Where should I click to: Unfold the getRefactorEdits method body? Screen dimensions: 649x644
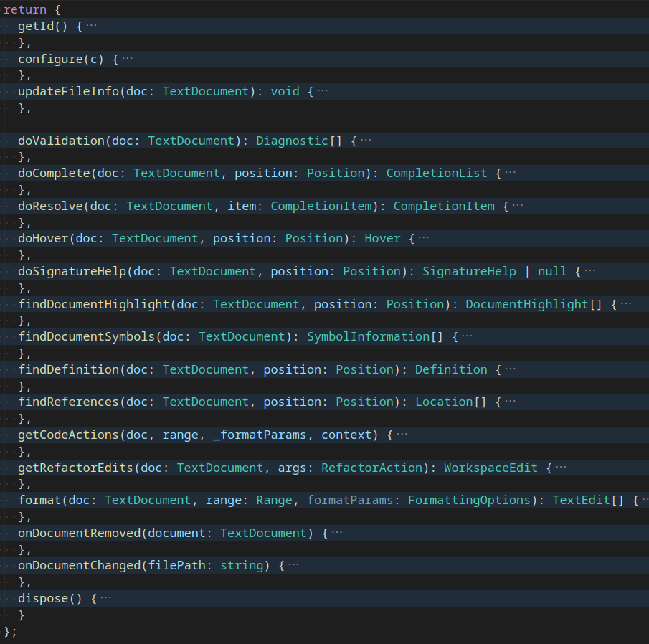561,467
